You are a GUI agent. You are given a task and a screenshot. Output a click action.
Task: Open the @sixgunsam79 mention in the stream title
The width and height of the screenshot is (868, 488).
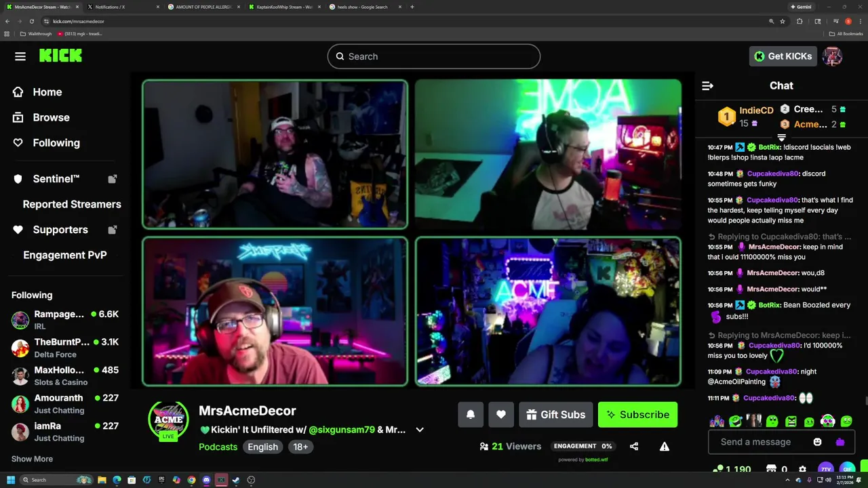click(x=342, y=430)
